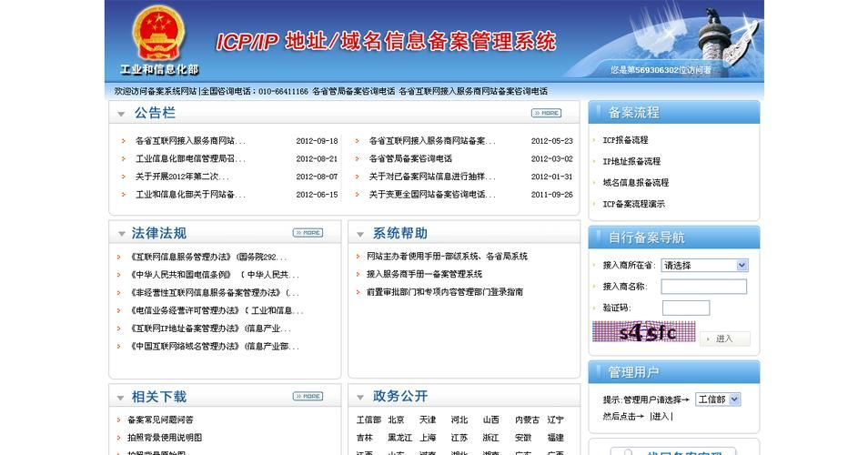Click the 进入 button beside captcha
This screenshot has width=868, height=455.
point(725,339)
